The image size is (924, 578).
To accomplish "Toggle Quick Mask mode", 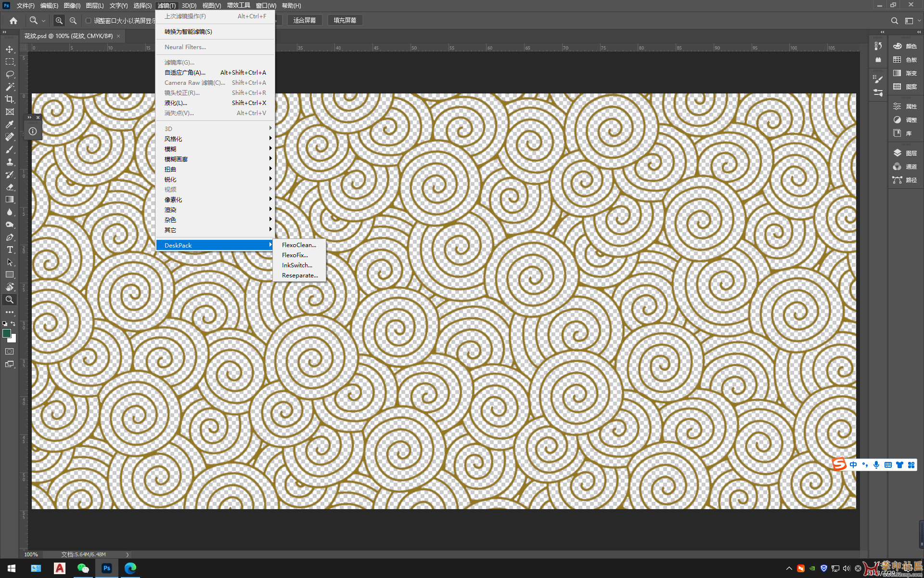I will 10,352.
